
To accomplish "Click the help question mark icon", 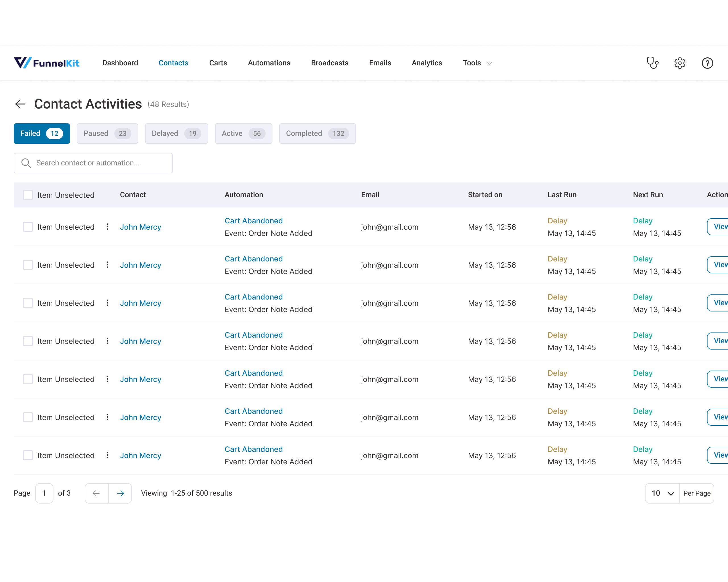I will click(707, 63).
